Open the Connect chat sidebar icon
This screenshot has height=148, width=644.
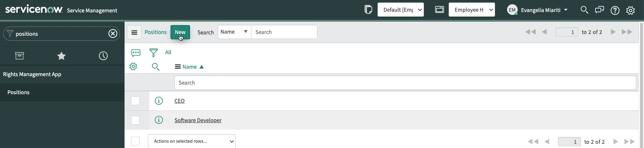point(599,10)
